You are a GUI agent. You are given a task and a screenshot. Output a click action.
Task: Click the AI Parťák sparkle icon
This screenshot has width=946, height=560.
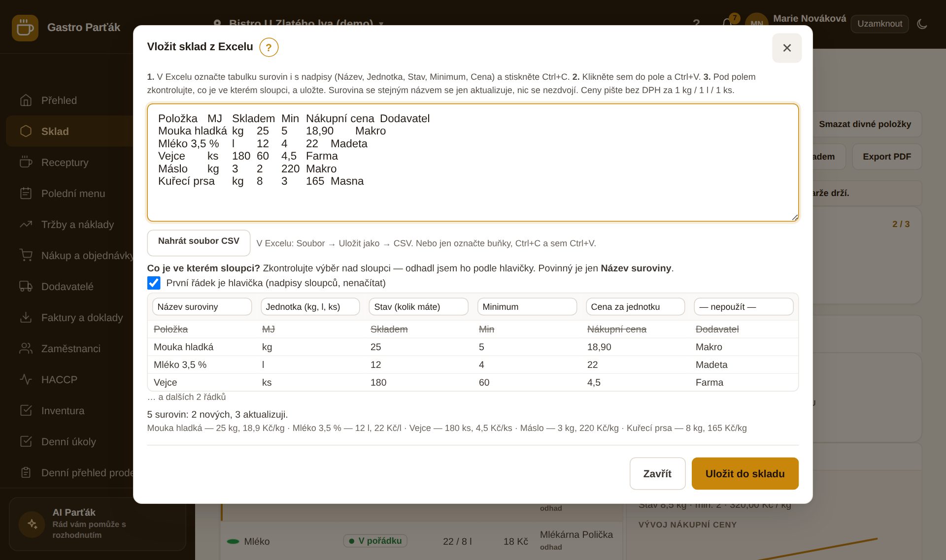(32, 524)
